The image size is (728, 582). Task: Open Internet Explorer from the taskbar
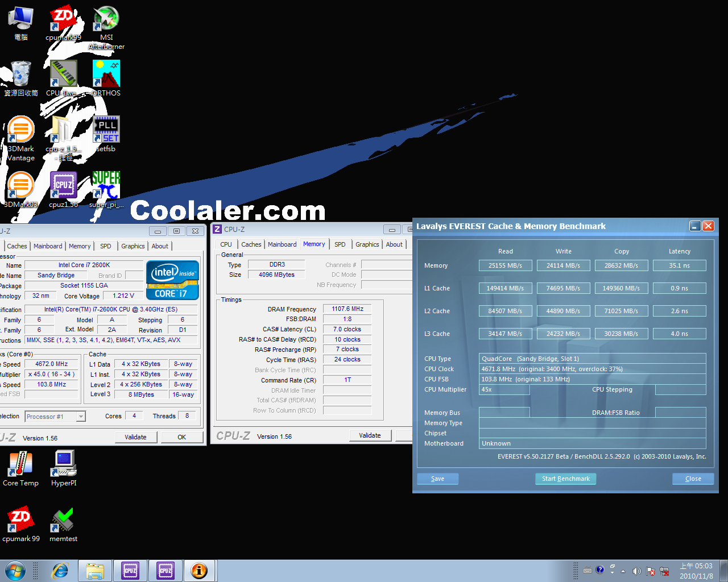pos(60,571)
